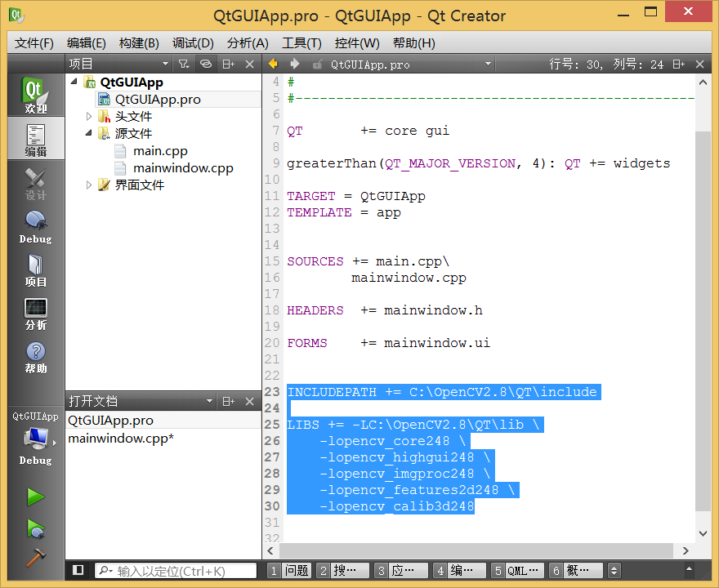Open the Design (设计) mode
Viewport: 719px width, 588px height.
pos(36,183)
